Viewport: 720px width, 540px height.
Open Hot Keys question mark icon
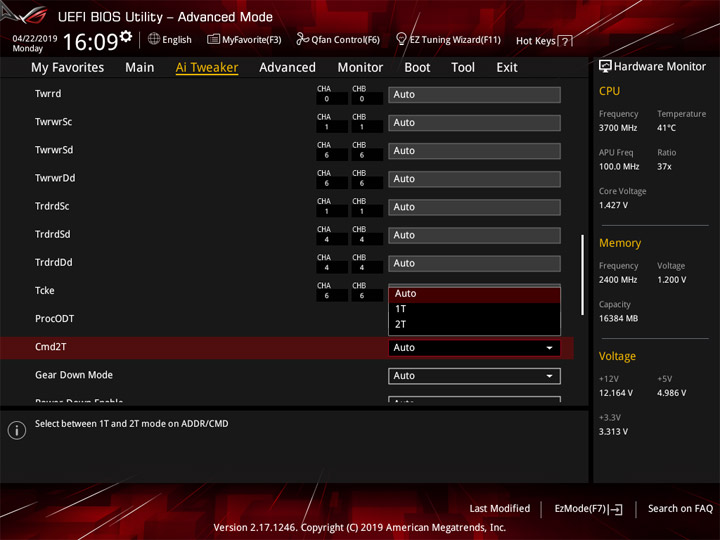(x=566, y=41)
